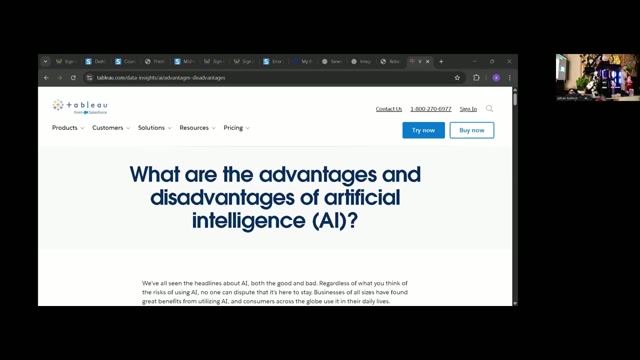Click the "We've all seen the headlines" paragraph
This screenshot has width=640, height=360.
click(275, 292)
